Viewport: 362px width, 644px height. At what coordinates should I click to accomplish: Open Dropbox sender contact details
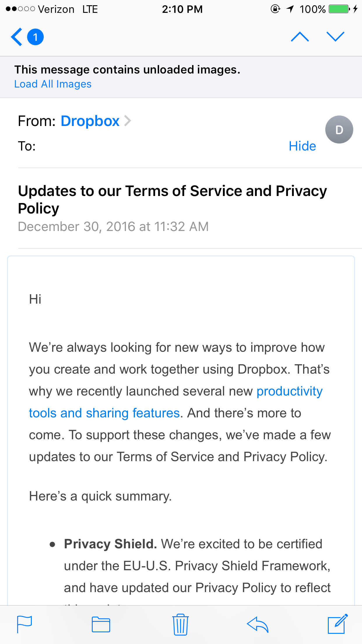[90, 121]
